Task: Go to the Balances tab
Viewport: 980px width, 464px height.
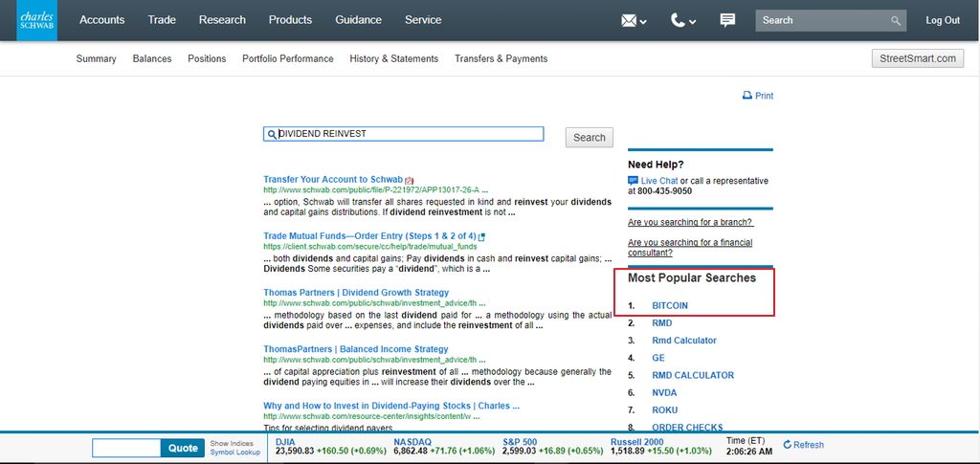Action: tap(152, 58)
